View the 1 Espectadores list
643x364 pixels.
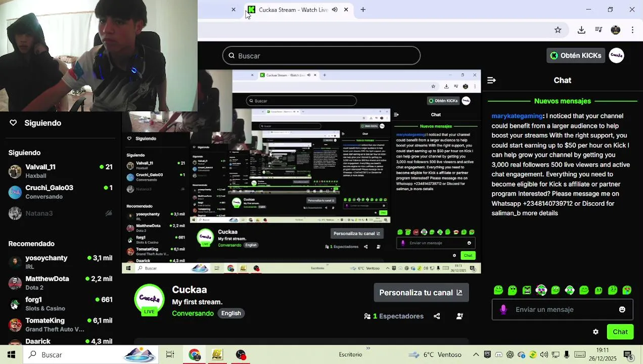[x=394, y=316]
